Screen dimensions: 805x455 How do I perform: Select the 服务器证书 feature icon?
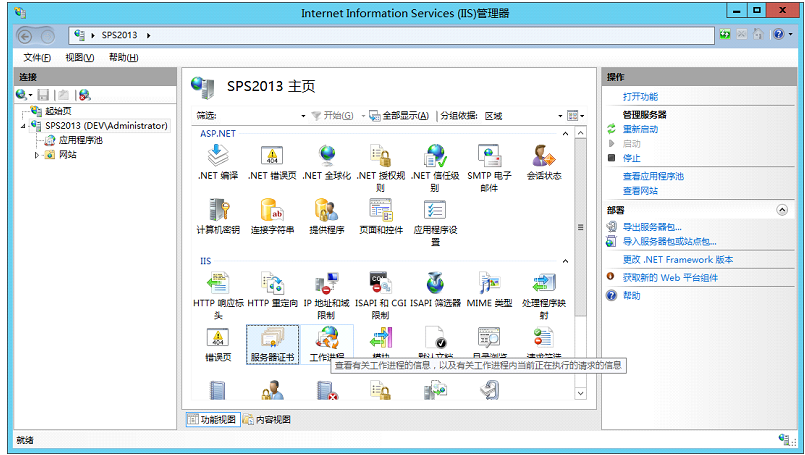[272, 344]
